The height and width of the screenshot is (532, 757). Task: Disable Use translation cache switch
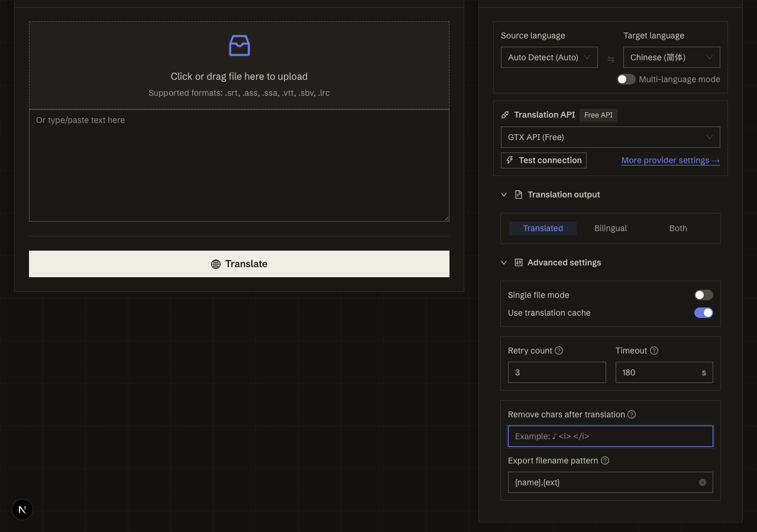704,313
